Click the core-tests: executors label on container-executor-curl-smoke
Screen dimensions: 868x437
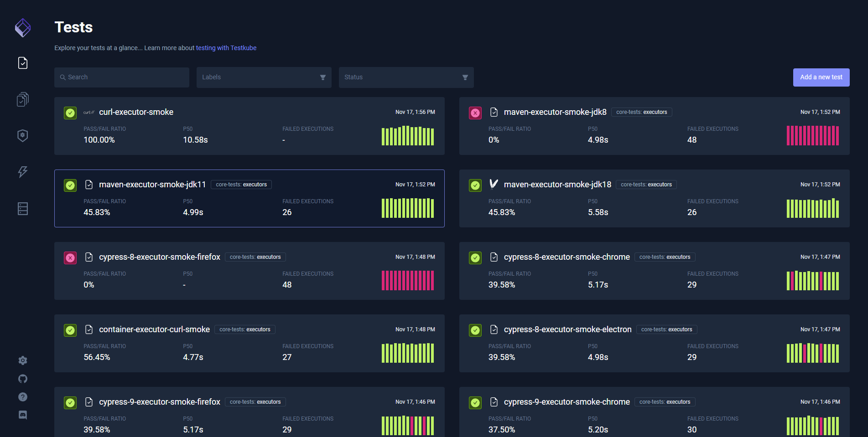click(245, 329)
